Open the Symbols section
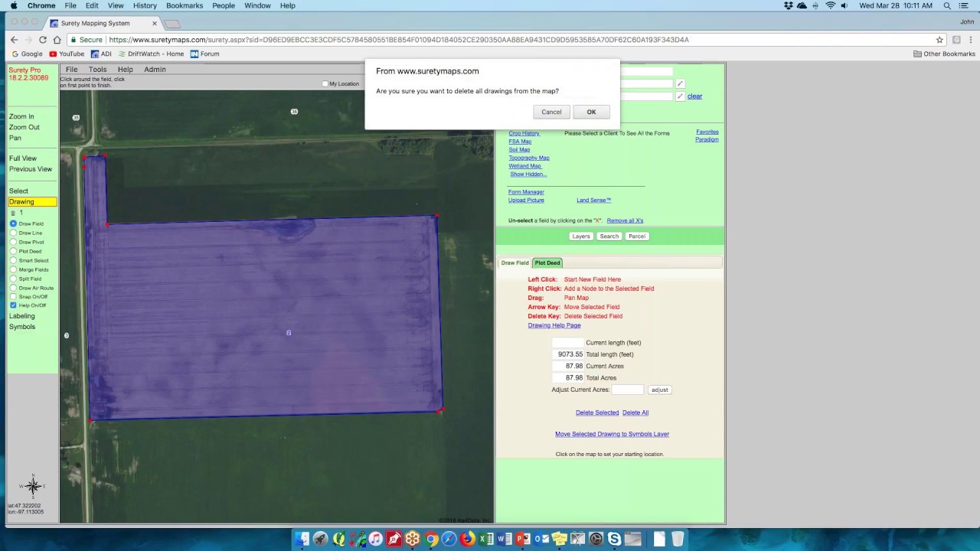The width and height of the screenshot is (980, 551). tap(21, 327)
